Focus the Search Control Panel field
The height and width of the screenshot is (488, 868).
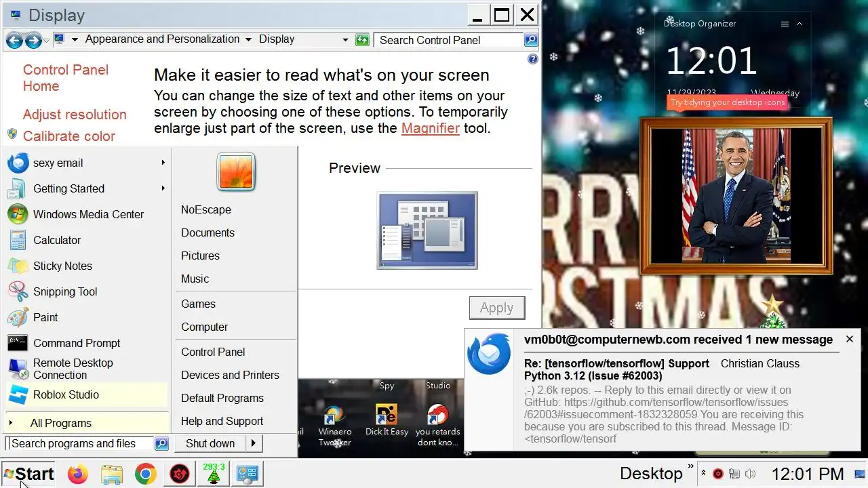pos(449,40)
